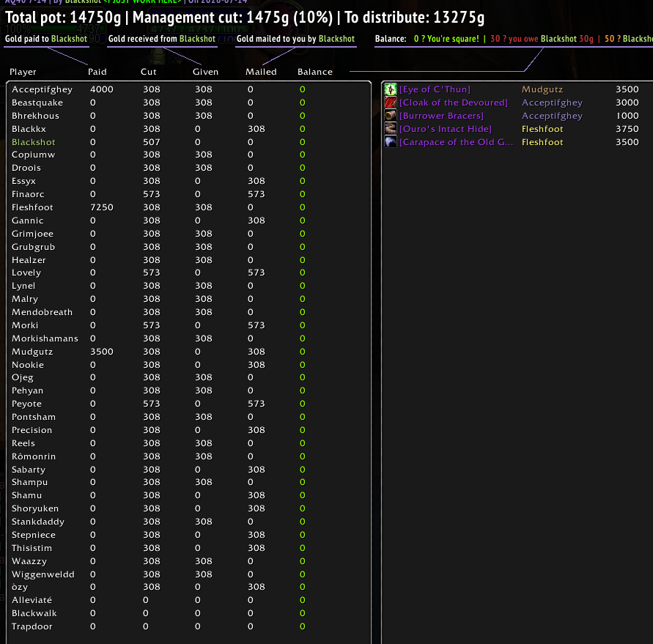Select player name Mendobreath
The image size is (653, 644).
[42, 312]
